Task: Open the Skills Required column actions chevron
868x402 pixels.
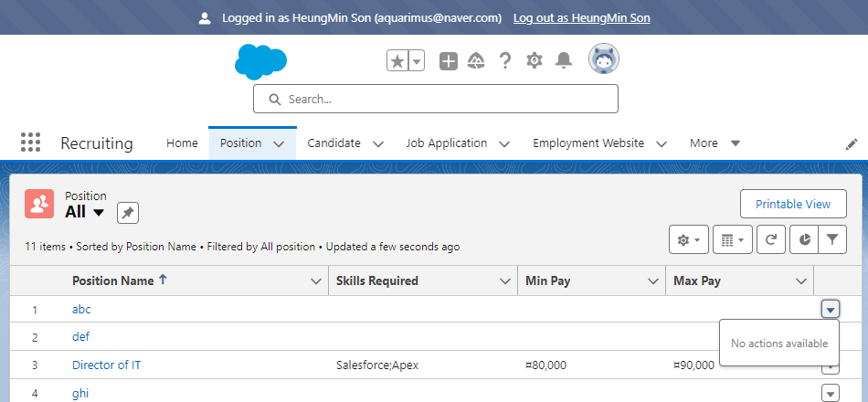Action: [x=505, y=281]
